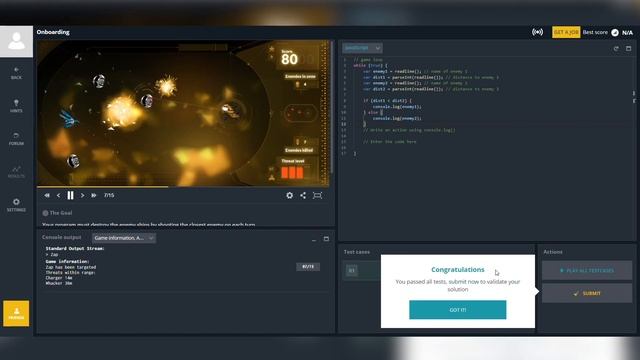The image size is (640, 360).
Task: Minimize the console output panel
Action: point(314,239)
